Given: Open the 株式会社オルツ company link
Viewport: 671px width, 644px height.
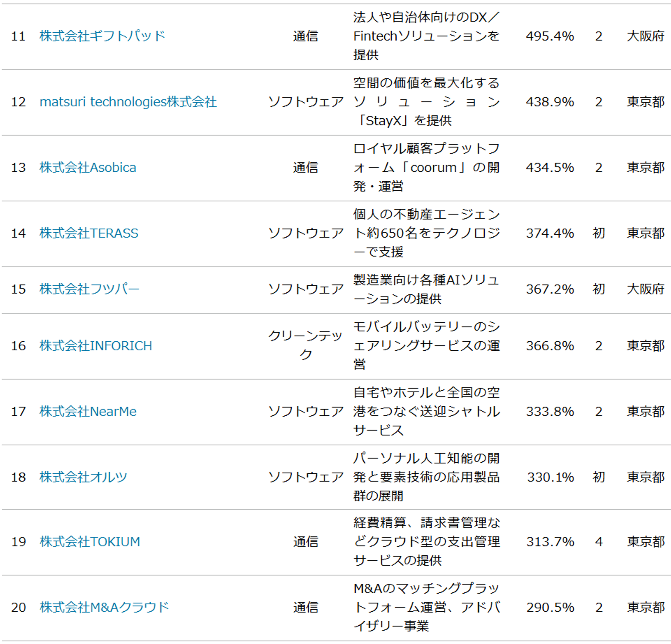Looking at the screenshot, I should pos(83,477).
